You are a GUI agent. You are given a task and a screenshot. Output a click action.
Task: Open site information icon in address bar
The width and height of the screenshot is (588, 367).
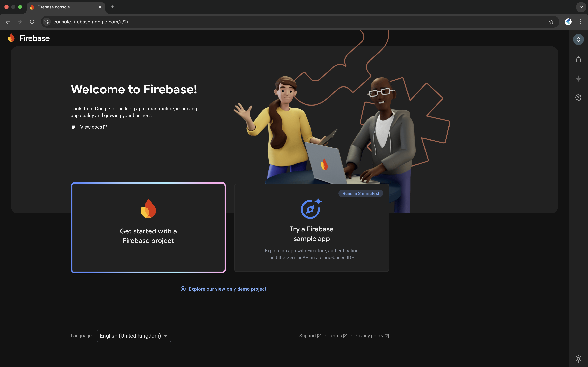[x=47, y=22]
